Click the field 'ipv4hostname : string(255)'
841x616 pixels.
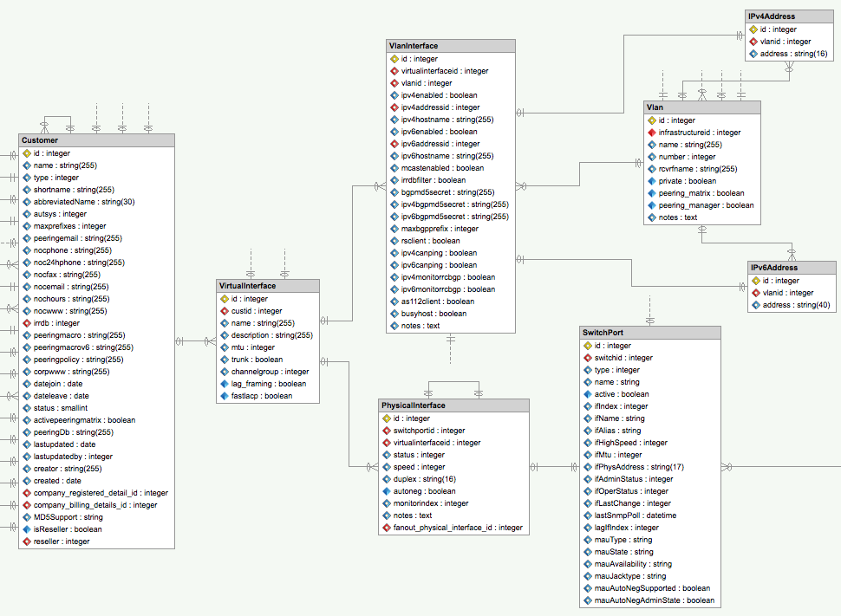click(x=447, y=120)
